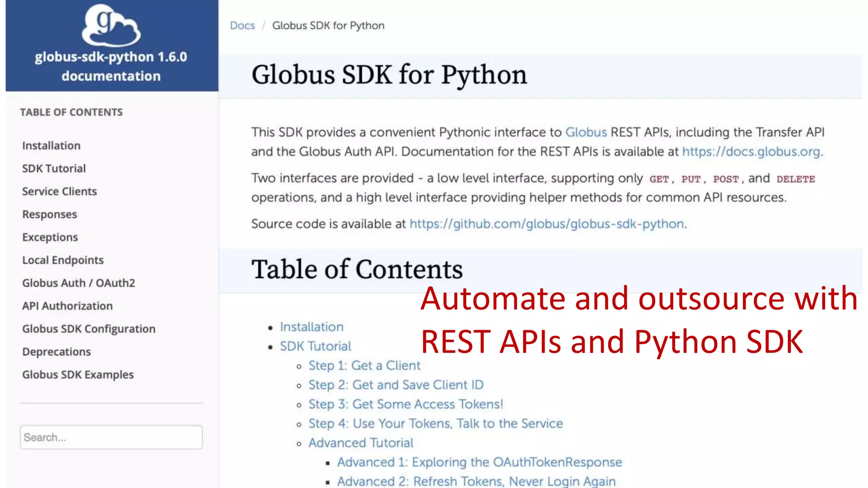Open the globus-sdk-python 1.6.0 documentation title
The height and width of the screenshot is (488, 868).
click(x=111, y=66)
